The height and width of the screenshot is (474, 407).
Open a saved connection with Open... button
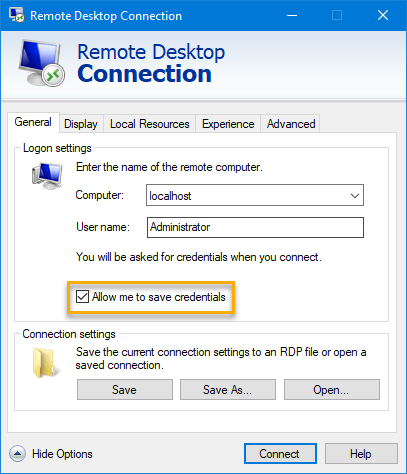332,389
